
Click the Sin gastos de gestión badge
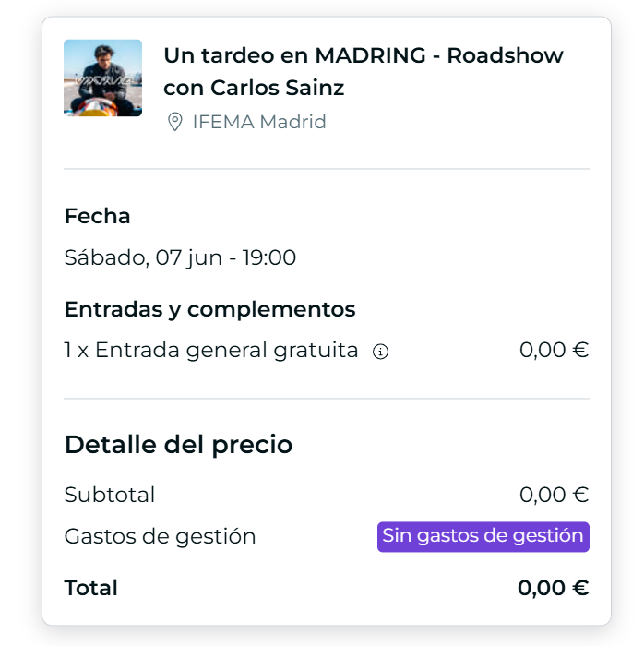[x=483, y=537]
